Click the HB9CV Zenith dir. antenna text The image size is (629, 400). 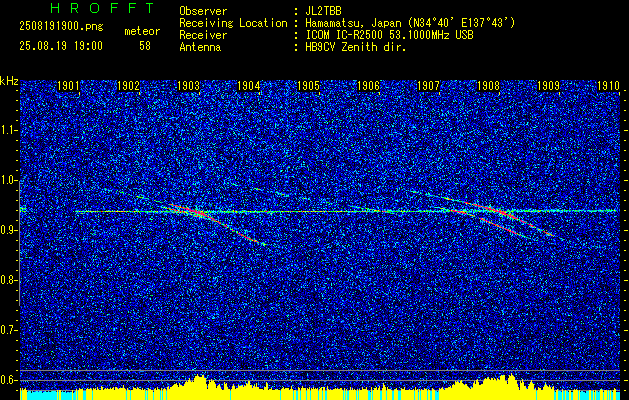point(356,47)
